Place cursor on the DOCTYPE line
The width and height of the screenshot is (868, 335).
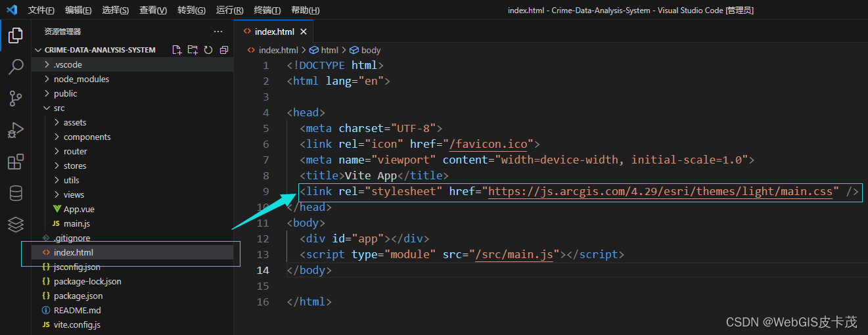point(335,66)
